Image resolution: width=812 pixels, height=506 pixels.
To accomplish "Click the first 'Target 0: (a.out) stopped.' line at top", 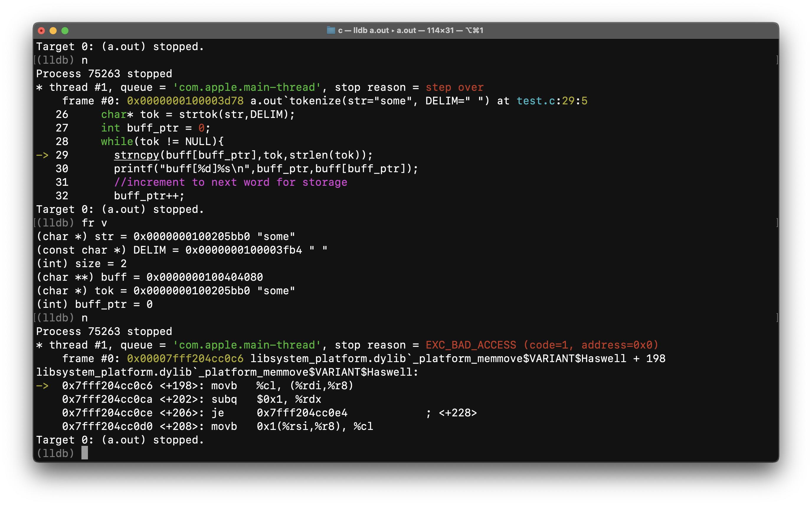I will tap(120, 47).
